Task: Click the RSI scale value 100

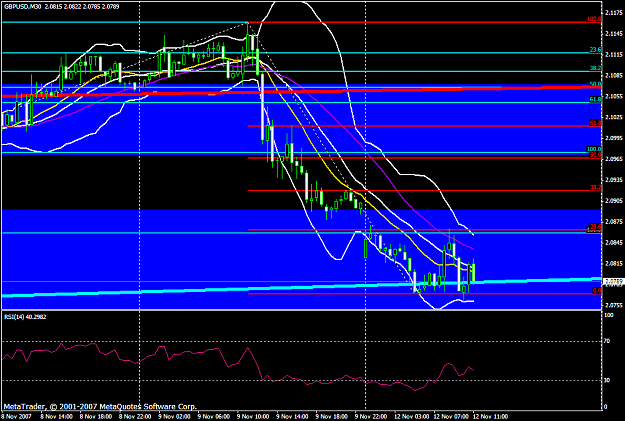Action: click(609, 315)
